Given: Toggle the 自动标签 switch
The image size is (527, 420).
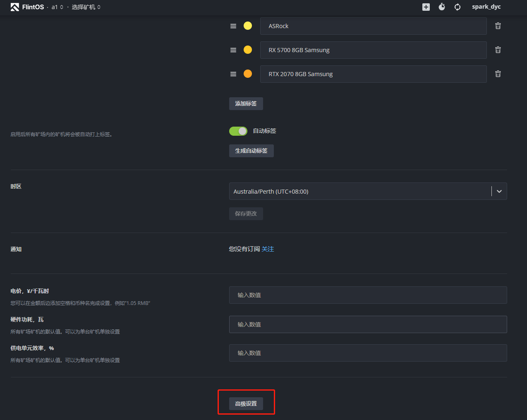Looking at the screenshot, I should [238, 131].
